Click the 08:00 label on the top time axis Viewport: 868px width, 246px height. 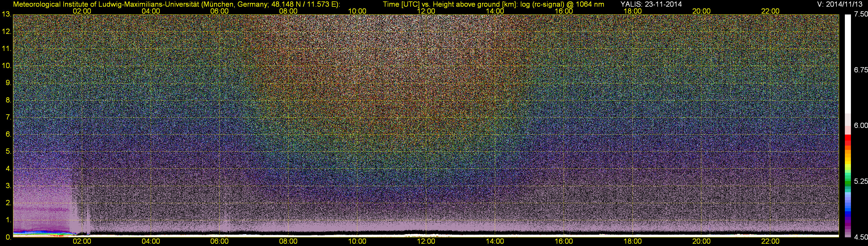288,11
